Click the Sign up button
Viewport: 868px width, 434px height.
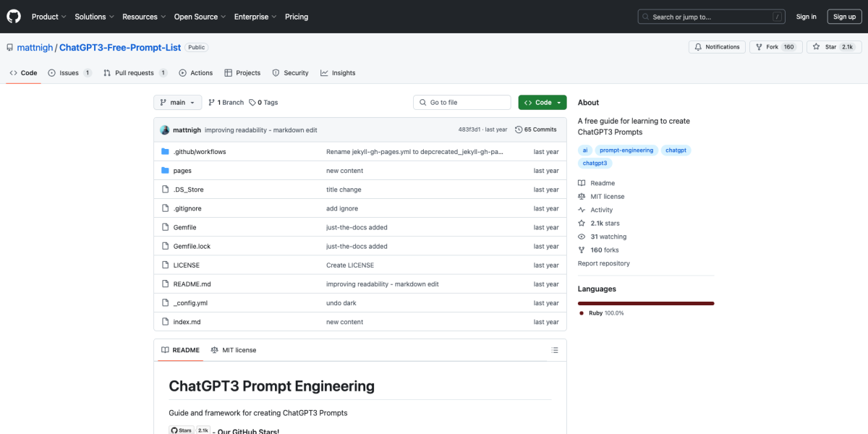tap(844, 16)
